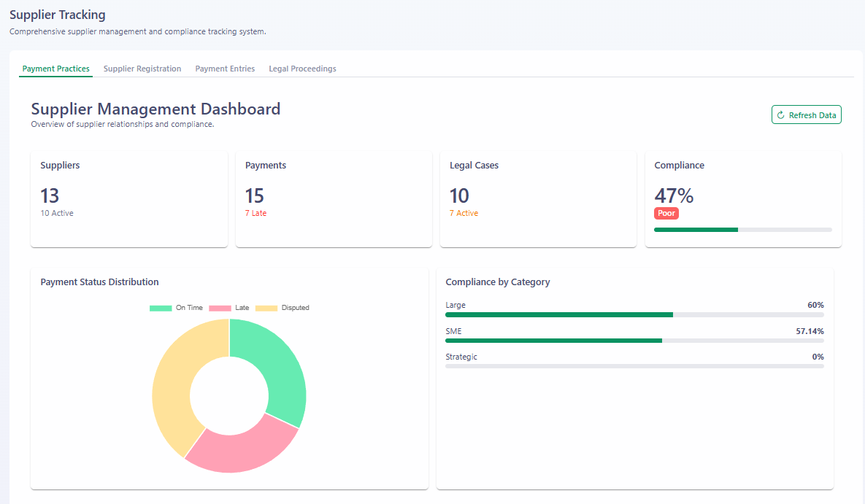Click the 7 Late payments text
The width and height of the screenshot is (865, 504).
pyautogui.click(x=256, y=214)
